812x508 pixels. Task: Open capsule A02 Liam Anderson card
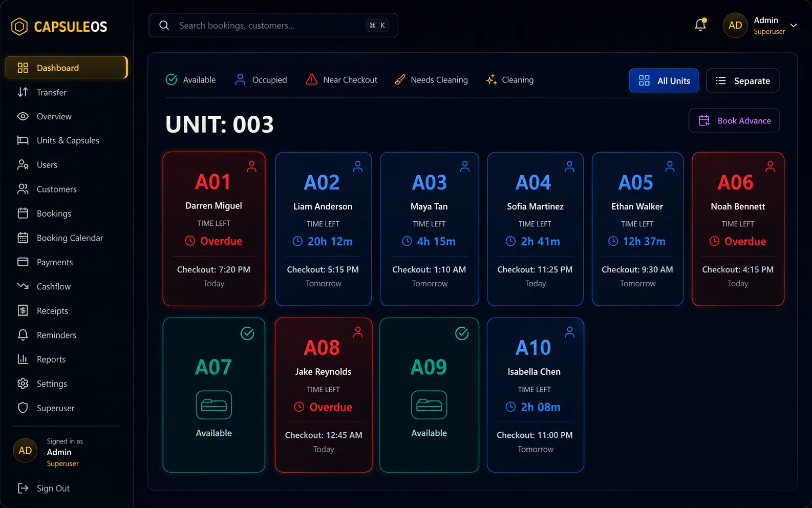[x=324, y=229]
